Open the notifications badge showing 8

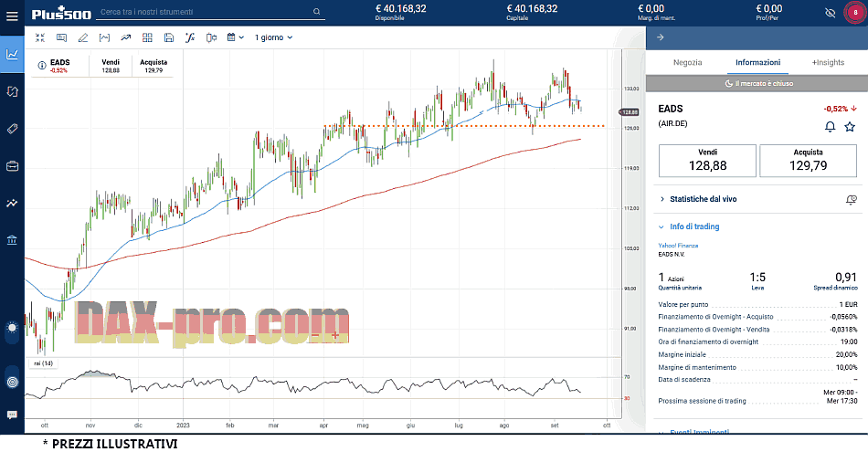(x=855, y=13)
